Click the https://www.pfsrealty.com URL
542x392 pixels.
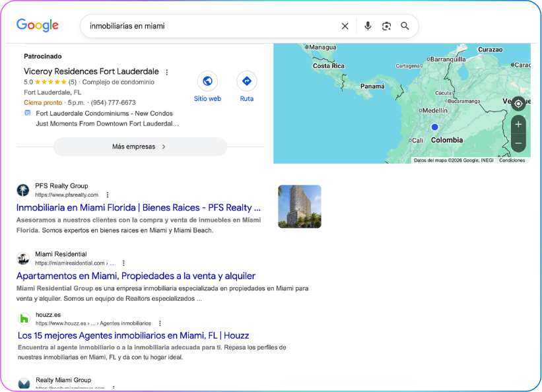(67, 195)
